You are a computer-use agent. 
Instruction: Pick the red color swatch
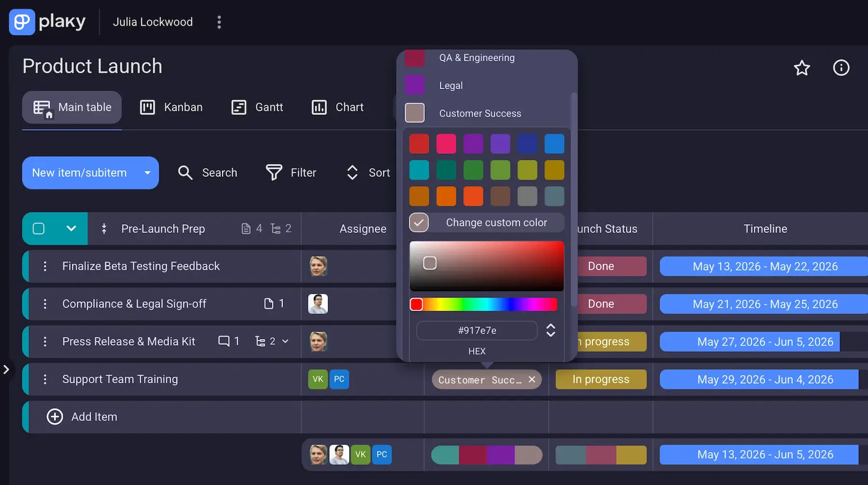point(419,144)
